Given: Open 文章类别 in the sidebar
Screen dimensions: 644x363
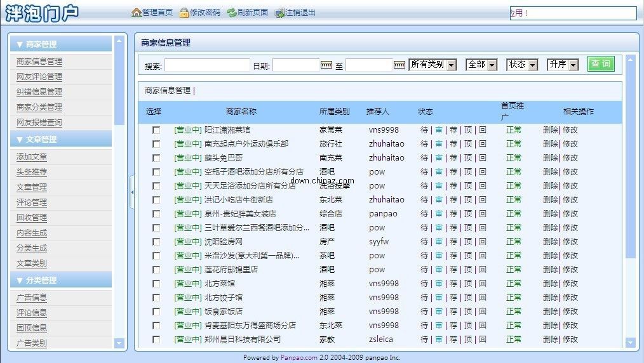Looking at the screenshot, I should click(x=32, y=263).
